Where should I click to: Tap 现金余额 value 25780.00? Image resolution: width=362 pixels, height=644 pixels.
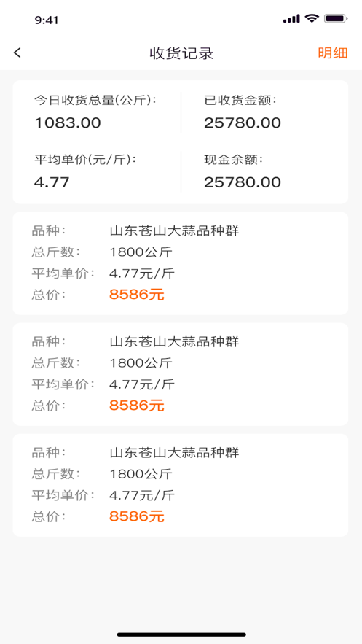(243, 182)
